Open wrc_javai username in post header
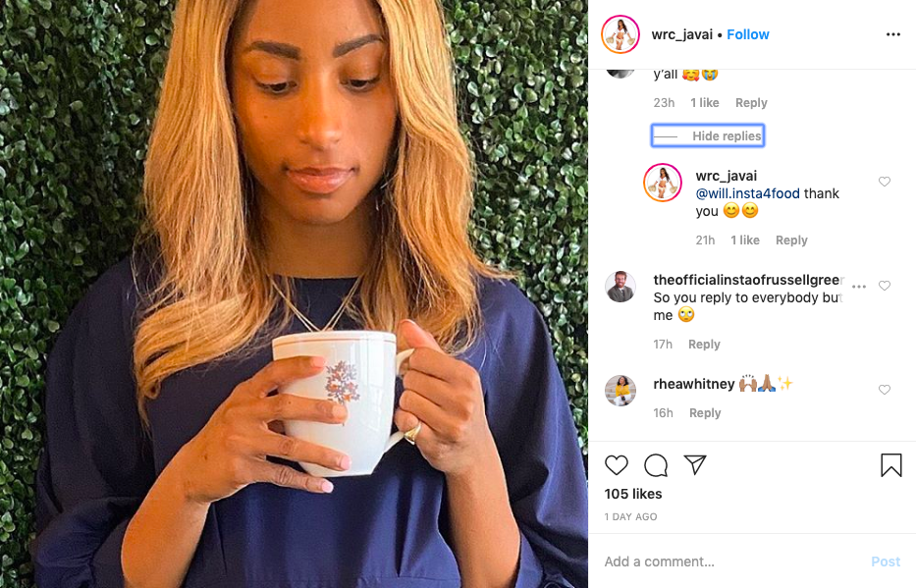 click(681, 34)
